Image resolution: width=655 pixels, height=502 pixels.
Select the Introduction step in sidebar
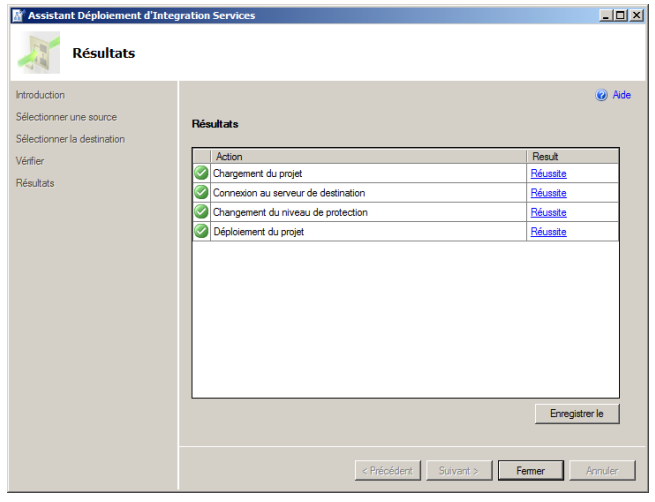[40, 95]
